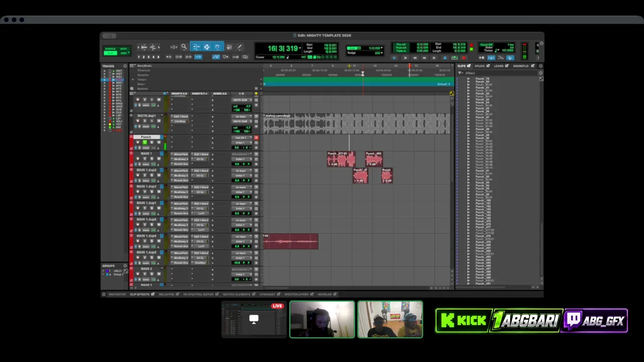Viewport: 644px width, 362px height.
Task: Select zoom preset 5
Action: (x=158, y=57)
